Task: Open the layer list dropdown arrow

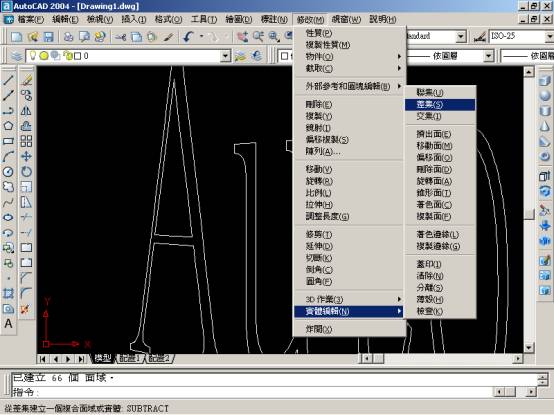Action: pyautogui.click(x=225, y=56)
